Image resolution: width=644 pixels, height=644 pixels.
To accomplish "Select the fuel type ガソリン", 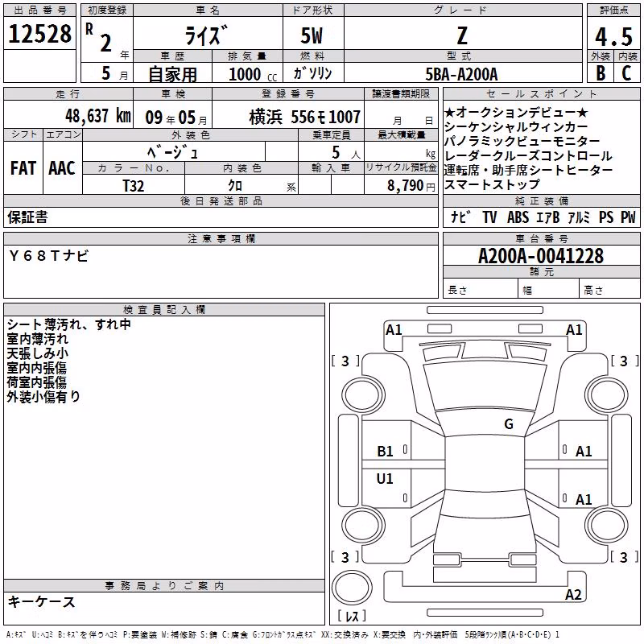I will pos(312,73).
